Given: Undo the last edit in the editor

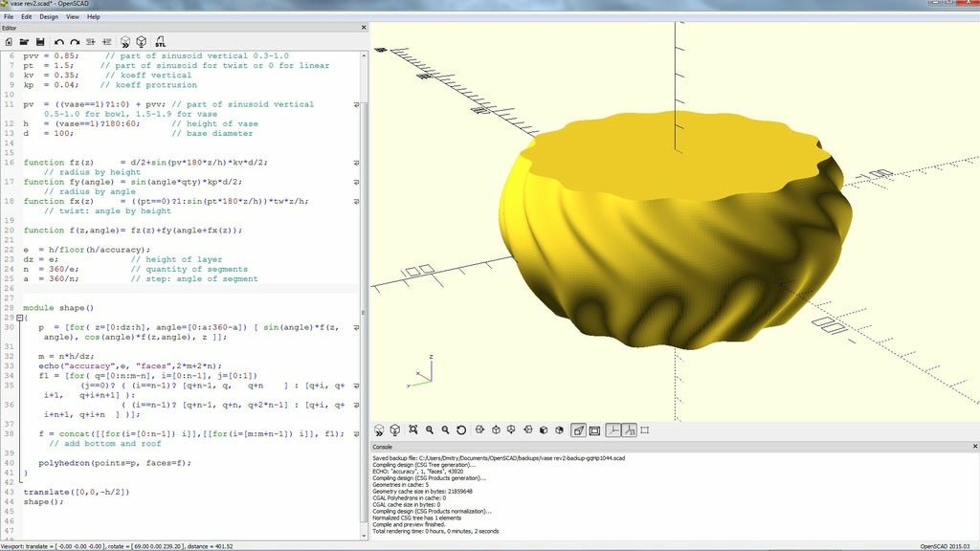Looking at the screenshot, I should 58,42.
